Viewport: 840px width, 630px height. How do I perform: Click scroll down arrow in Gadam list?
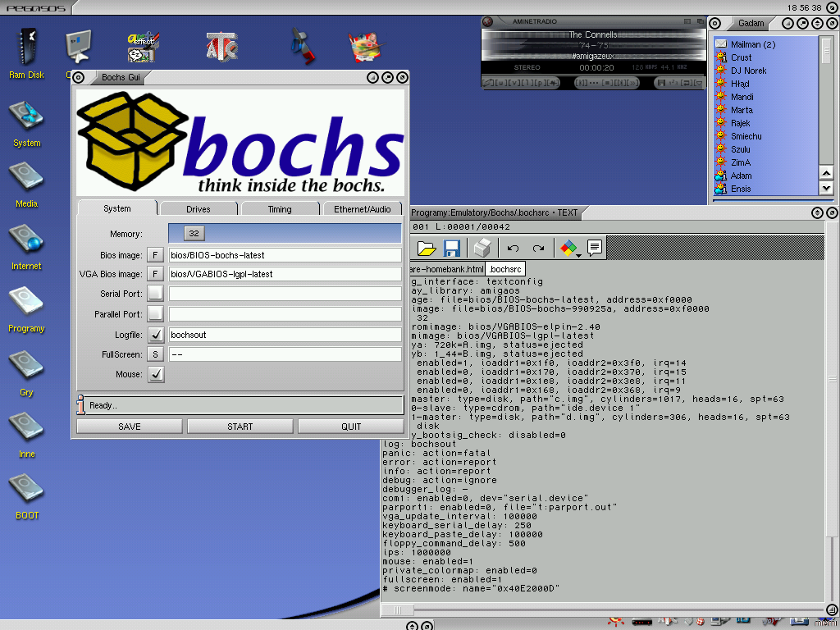(826, 188)
